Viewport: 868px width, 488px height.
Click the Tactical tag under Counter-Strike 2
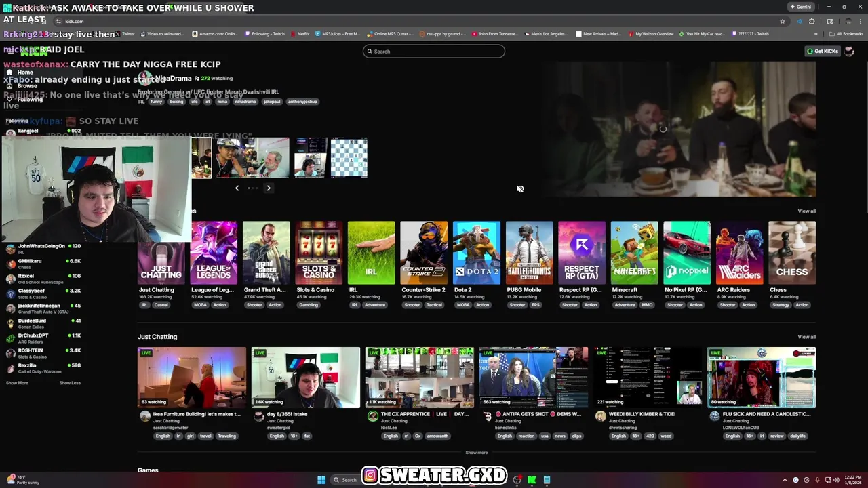pyautogui.click(x=434, y=305)
